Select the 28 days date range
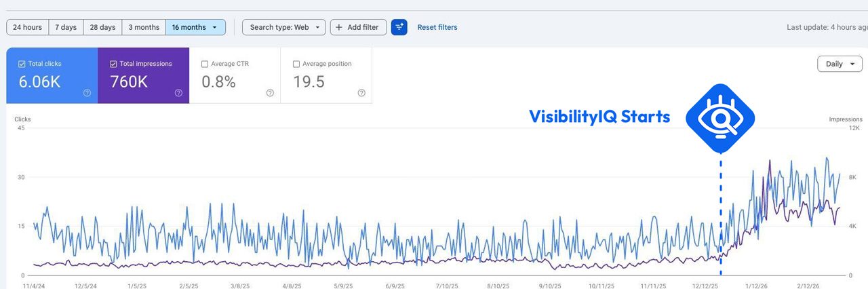868x289 pixels. click(x=102, y=27)
